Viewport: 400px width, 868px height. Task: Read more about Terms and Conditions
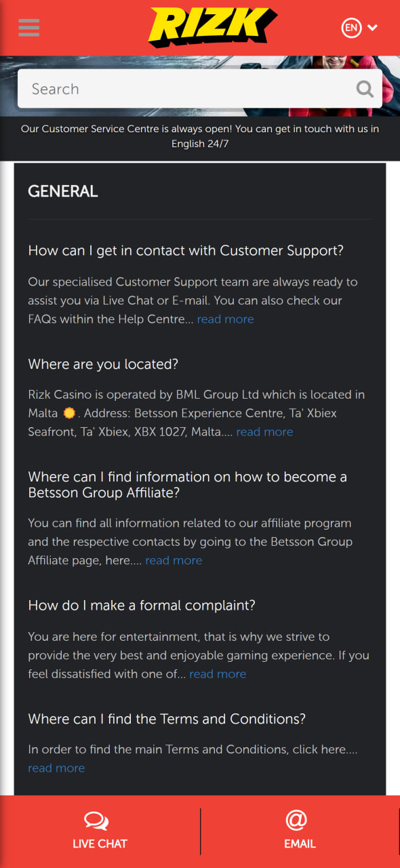(x=56, y=768)
